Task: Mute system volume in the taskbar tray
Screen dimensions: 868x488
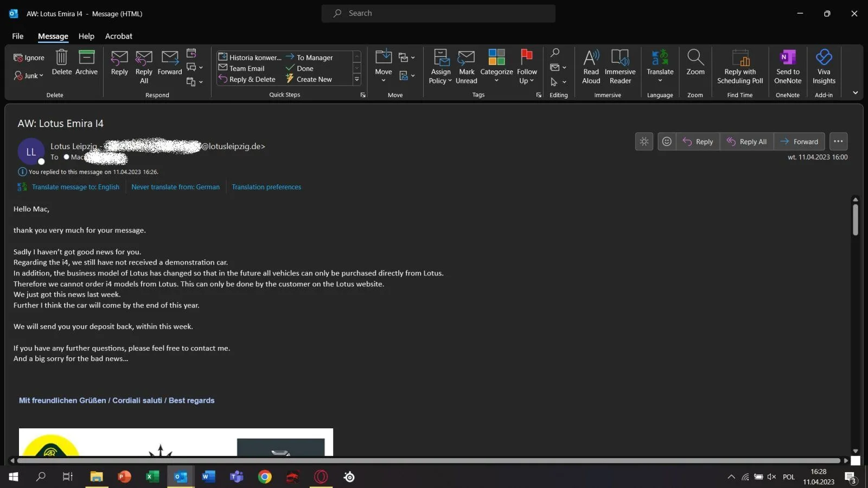Action: coord(771,477)
